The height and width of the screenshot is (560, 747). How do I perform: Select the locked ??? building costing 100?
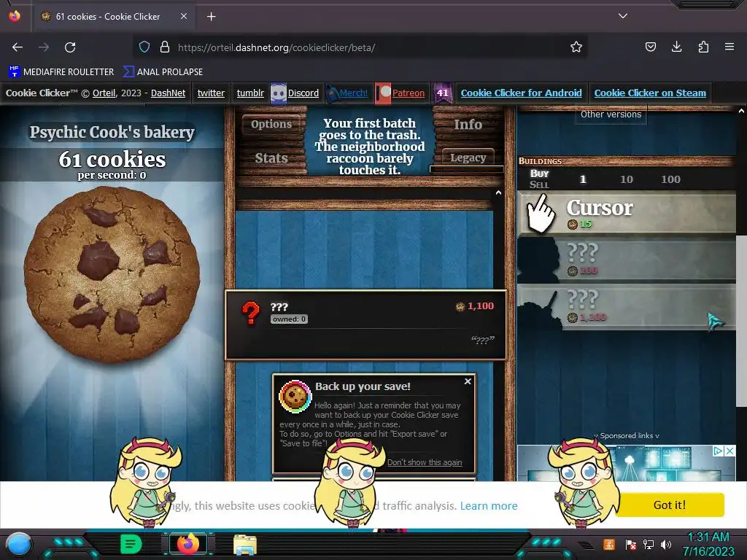[x=627, y=259]
